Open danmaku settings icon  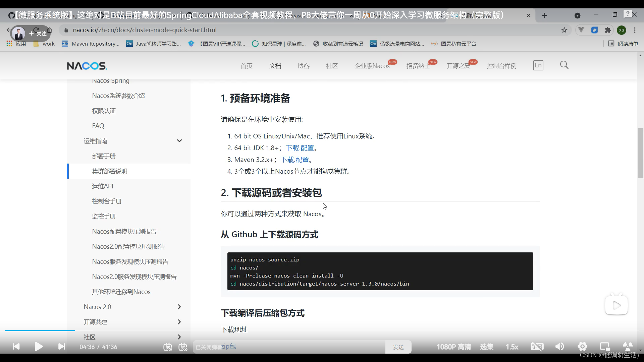(x=183, y=347)
